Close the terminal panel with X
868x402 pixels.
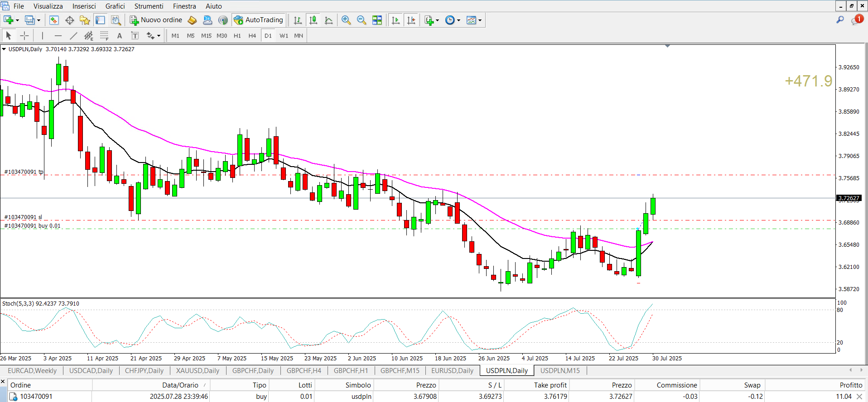pyautogui.click(x=3, y=382)
